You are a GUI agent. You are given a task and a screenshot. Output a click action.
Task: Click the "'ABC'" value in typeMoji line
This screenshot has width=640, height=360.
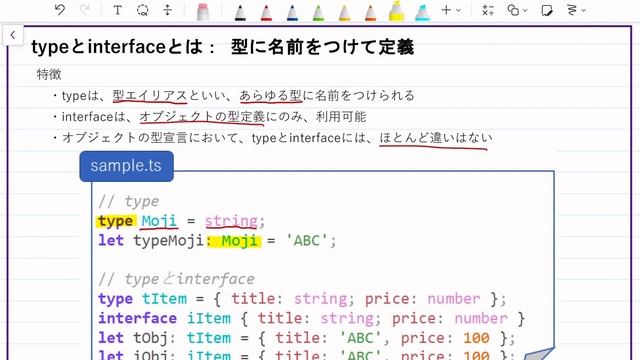point(307,240)
